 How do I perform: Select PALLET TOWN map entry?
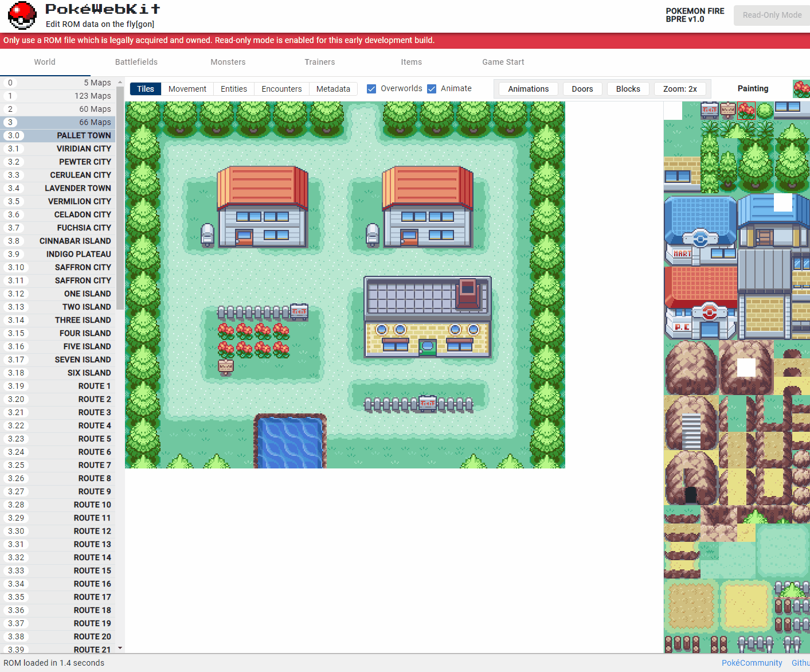point(58,135)
